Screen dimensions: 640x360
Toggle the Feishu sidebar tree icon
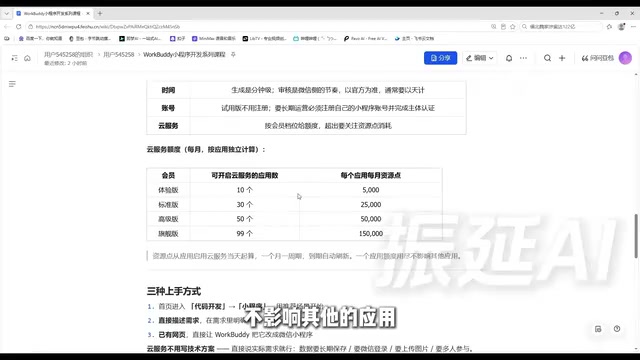tap(14, 58)
